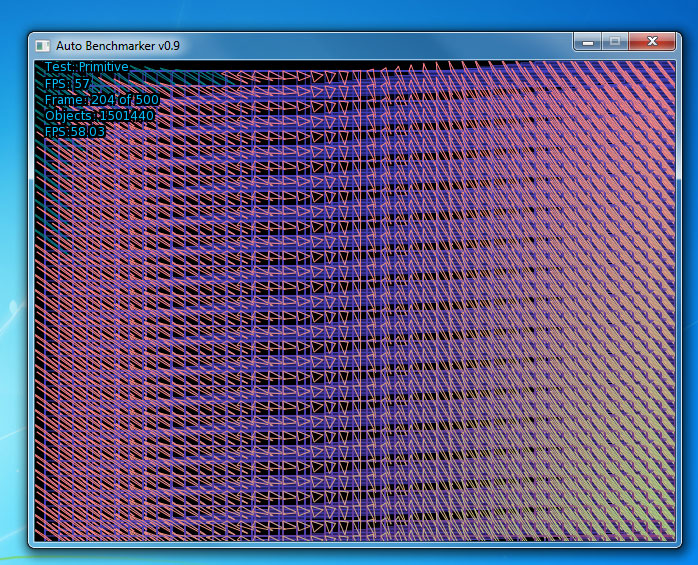Image resolution: width=698 pixels, height=565 pixels.
Task: Click the 'FPS:58.03' average readout
Action: (75, 131)
